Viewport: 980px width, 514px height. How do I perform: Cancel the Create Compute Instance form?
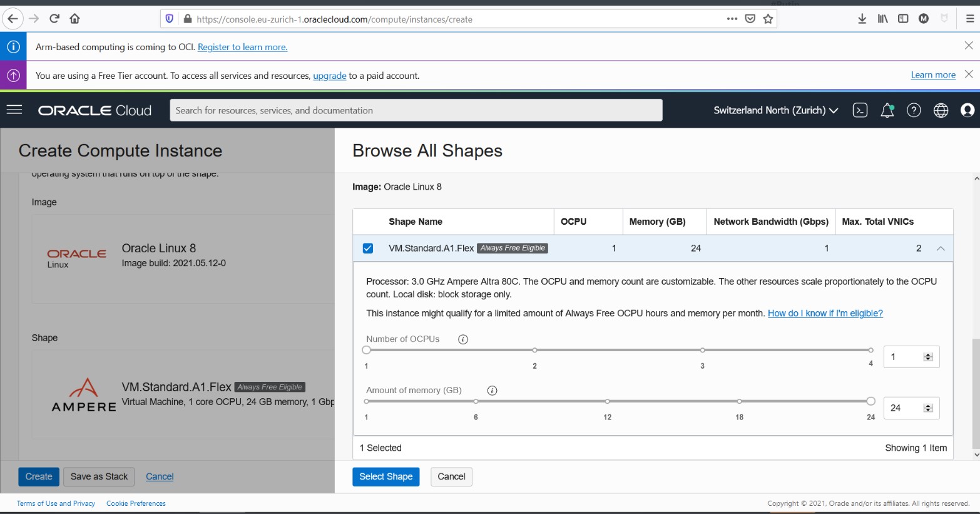tap(160, 476)
